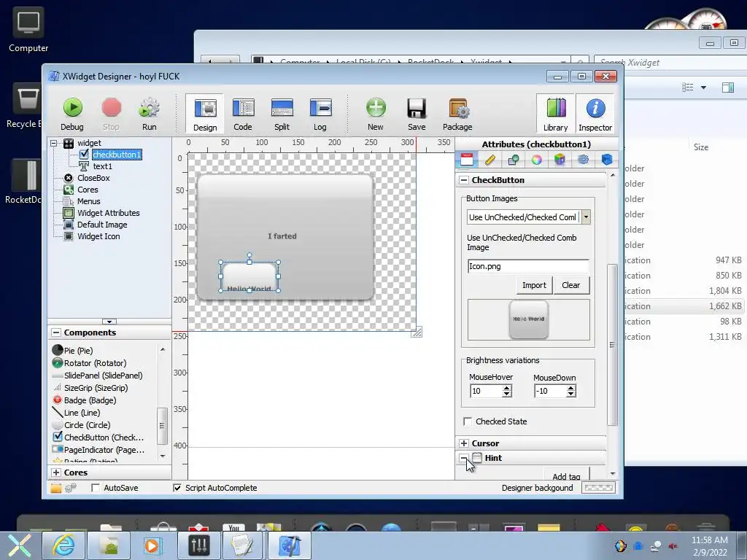
Task: Switch to the Design view tab
Action: coord(205,114)
